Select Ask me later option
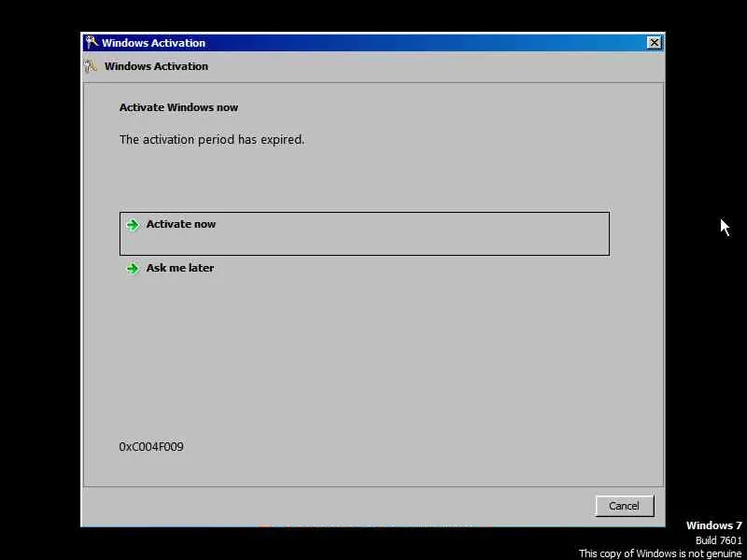This screenshot has width=747, height=560. 179,268
